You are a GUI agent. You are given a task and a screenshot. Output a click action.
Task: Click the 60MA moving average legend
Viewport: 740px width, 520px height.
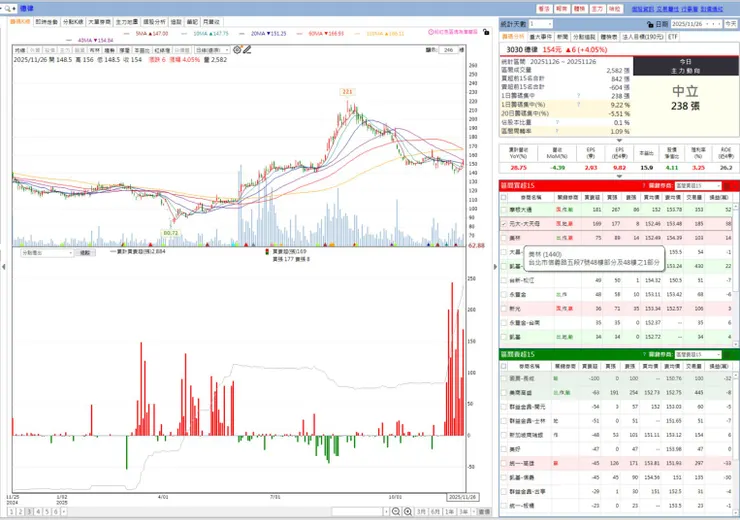[326, 34]
